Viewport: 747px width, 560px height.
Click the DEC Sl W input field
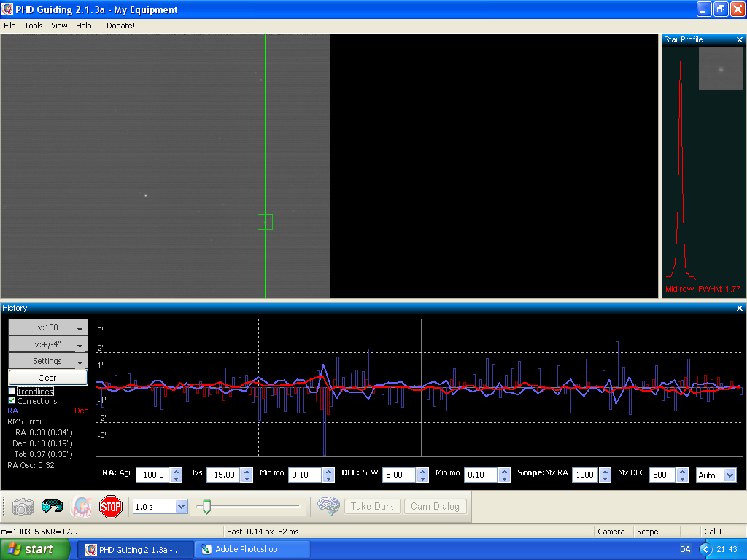[x=399, y=475]
